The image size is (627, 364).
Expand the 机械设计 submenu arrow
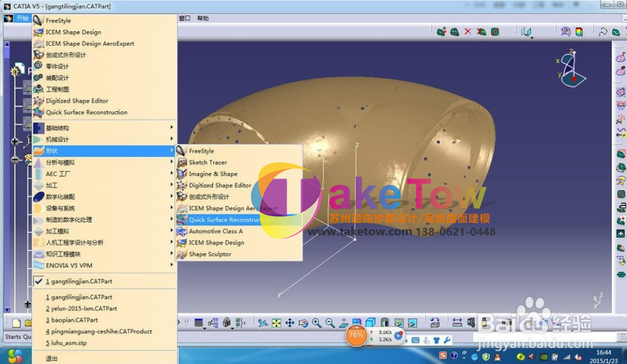[x=172, y=138]
